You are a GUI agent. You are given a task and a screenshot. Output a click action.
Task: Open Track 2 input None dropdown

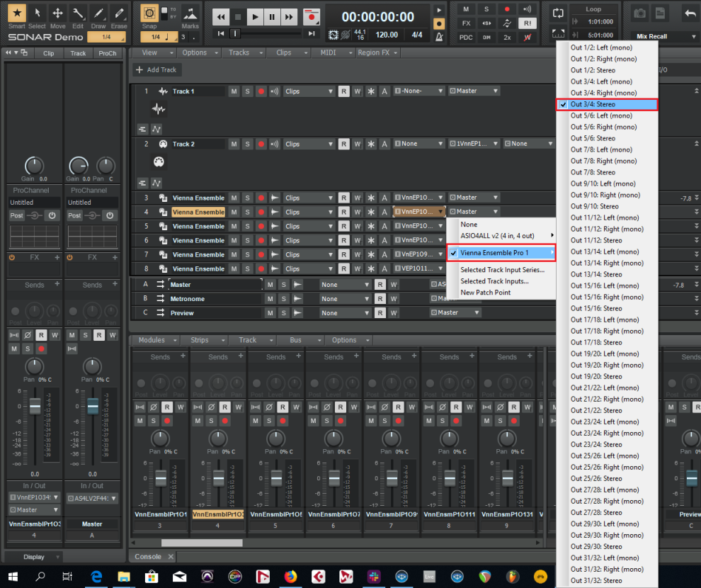click(419, 144)
